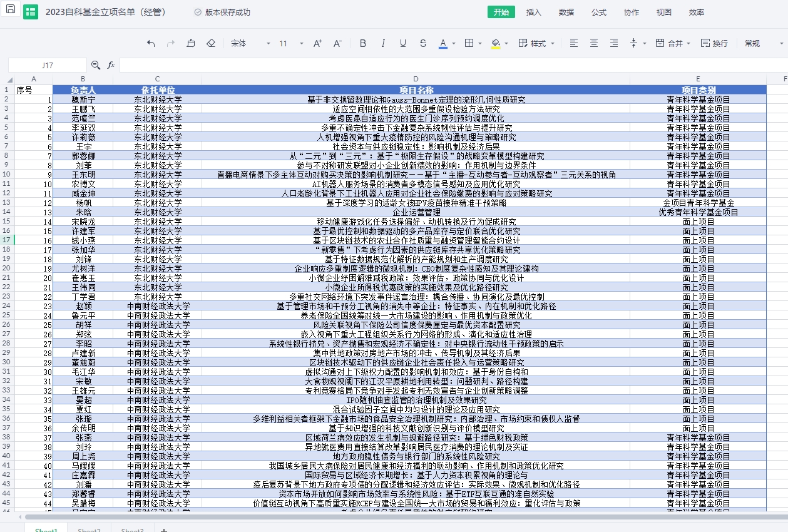Open the fx insert function icon
The width and height of the screenshot is (788, 532).
111,65
